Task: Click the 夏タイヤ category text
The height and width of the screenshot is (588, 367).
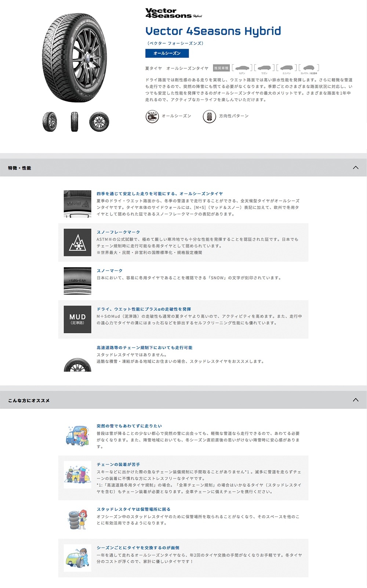Action: pyautogui.click(x=153, y=68)
